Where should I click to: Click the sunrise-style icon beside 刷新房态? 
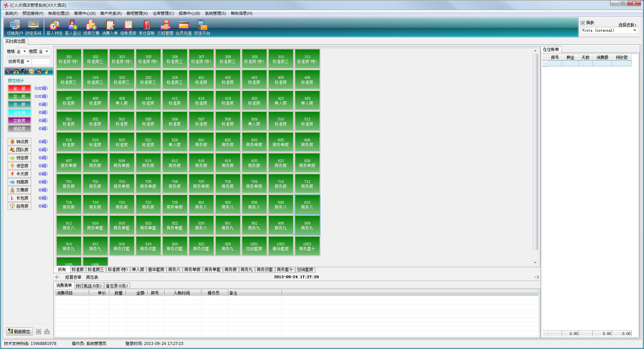(39, 332)
